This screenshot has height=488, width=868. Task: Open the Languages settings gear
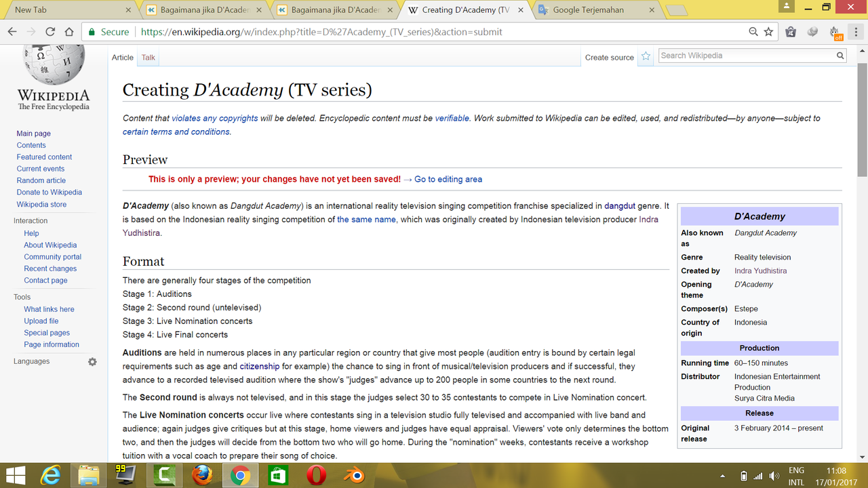[92, 362]
